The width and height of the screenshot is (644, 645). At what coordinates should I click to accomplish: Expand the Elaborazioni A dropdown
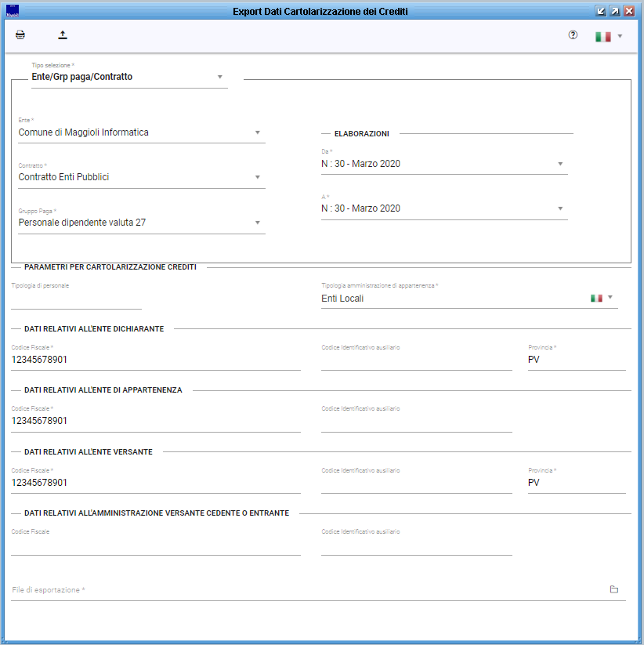[x=560, y=208]
